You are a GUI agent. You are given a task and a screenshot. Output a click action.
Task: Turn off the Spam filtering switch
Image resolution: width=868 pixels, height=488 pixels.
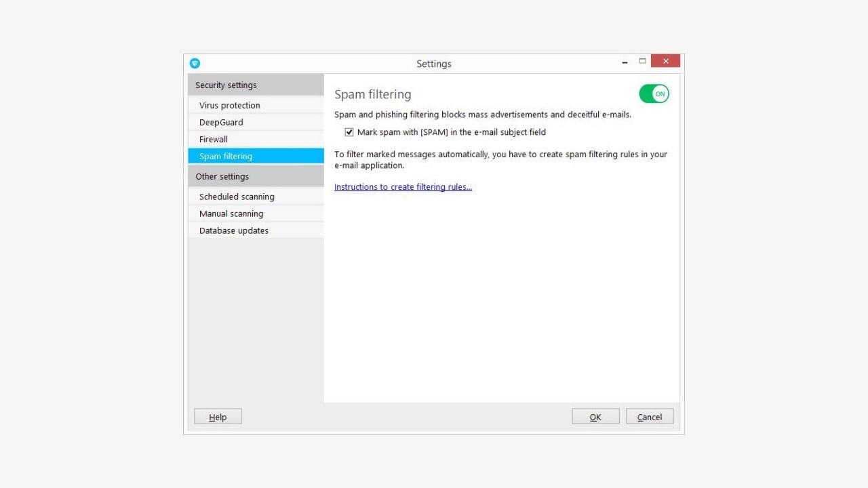pos(653,94)
